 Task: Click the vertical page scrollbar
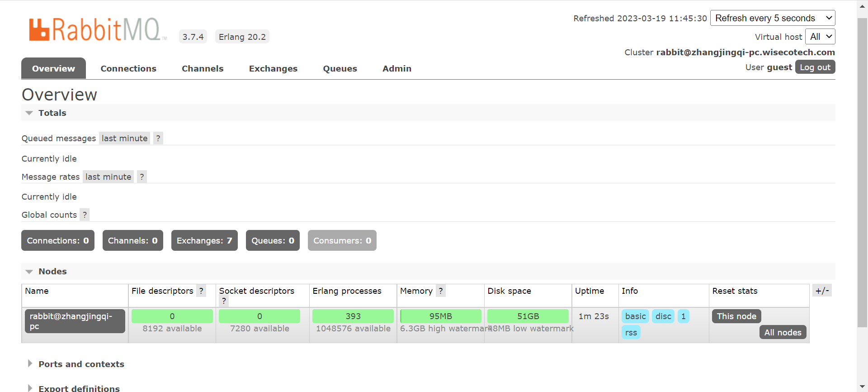tap(863, 172)
